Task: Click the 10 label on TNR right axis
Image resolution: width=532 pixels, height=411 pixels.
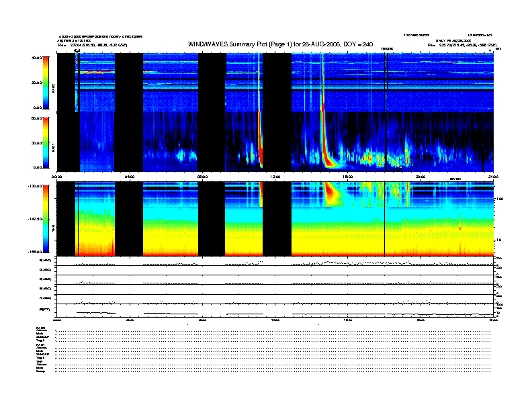Action: pos(498,240)
